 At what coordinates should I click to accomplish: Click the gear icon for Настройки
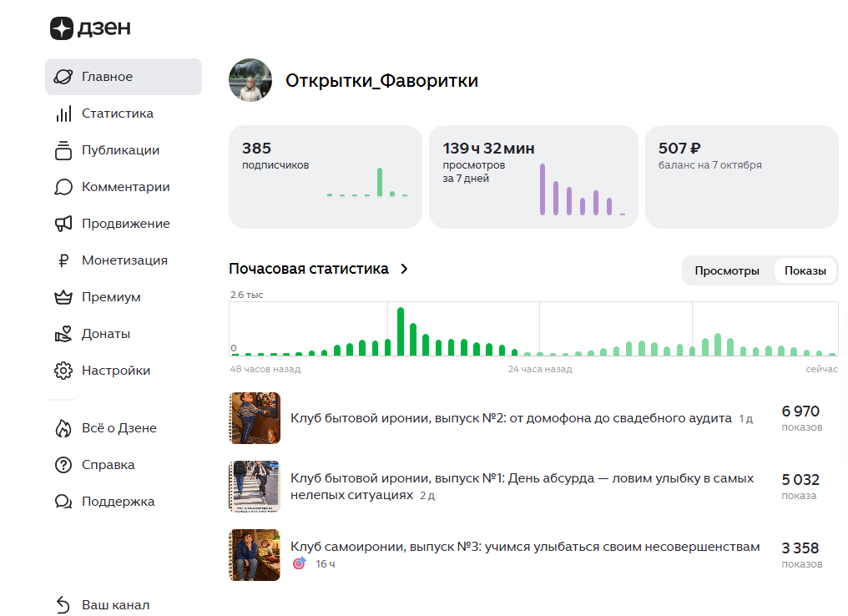click(x=63, y=371)
